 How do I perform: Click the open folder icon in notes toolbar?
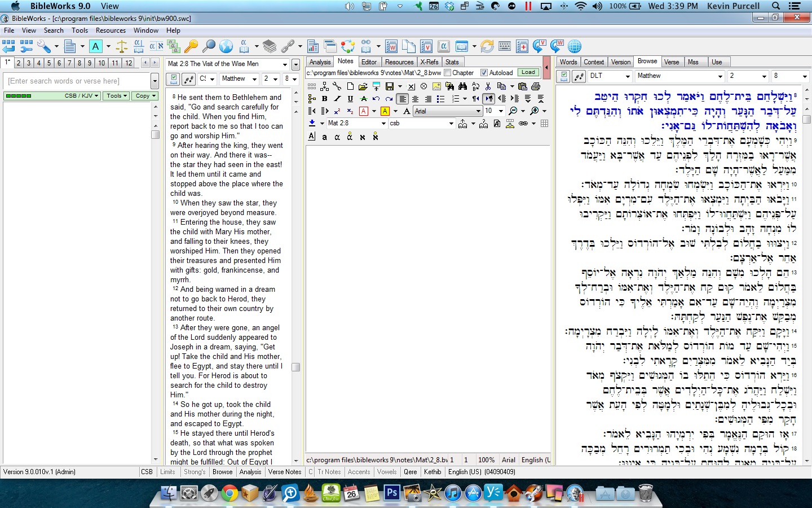tap(363, 86)
